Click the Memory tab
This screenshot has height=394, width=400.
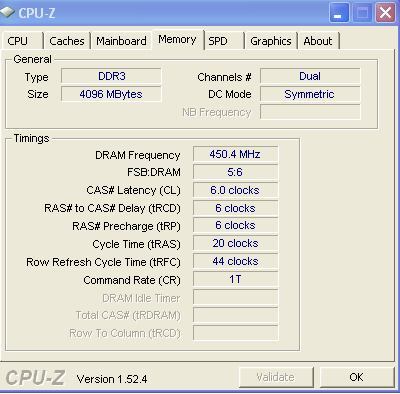[x=177, y=40]
